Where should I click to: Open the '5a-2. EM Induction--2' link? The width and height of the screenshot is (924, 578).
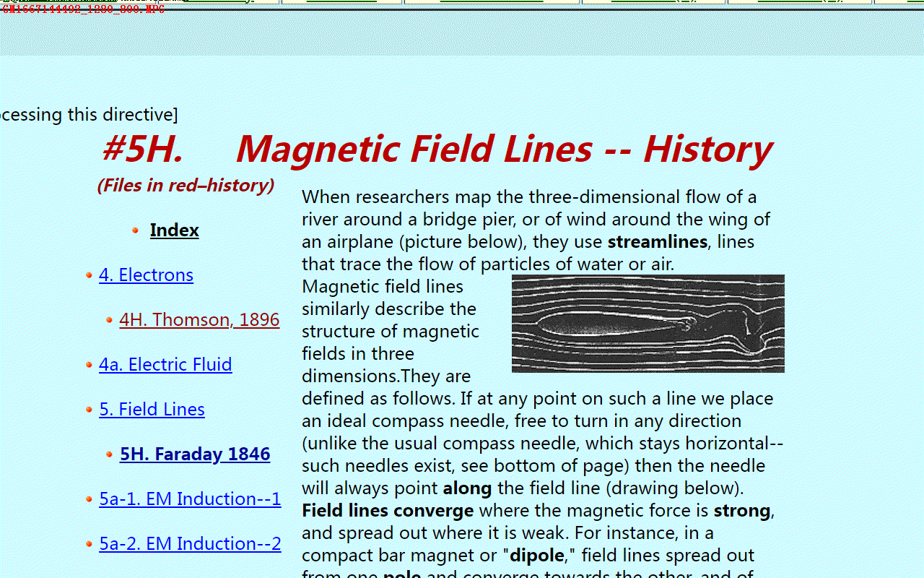190,544
